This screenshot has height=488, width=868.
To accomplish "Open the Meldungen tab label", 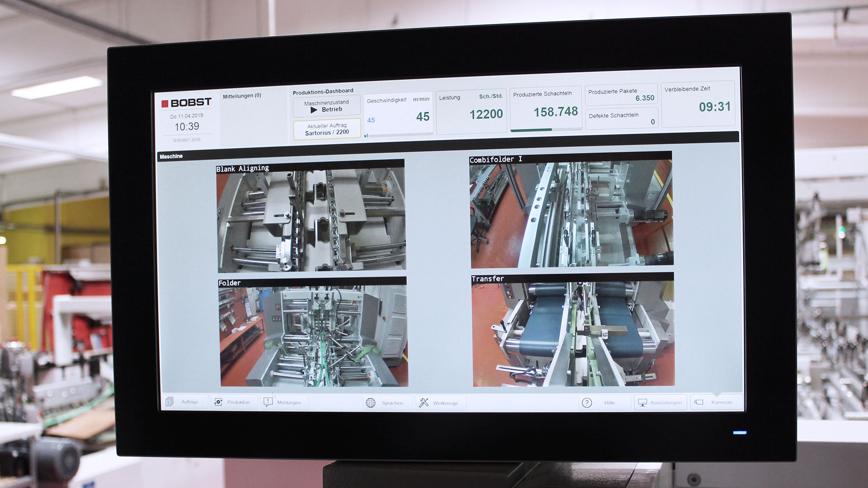I will [x=289, y=403].
